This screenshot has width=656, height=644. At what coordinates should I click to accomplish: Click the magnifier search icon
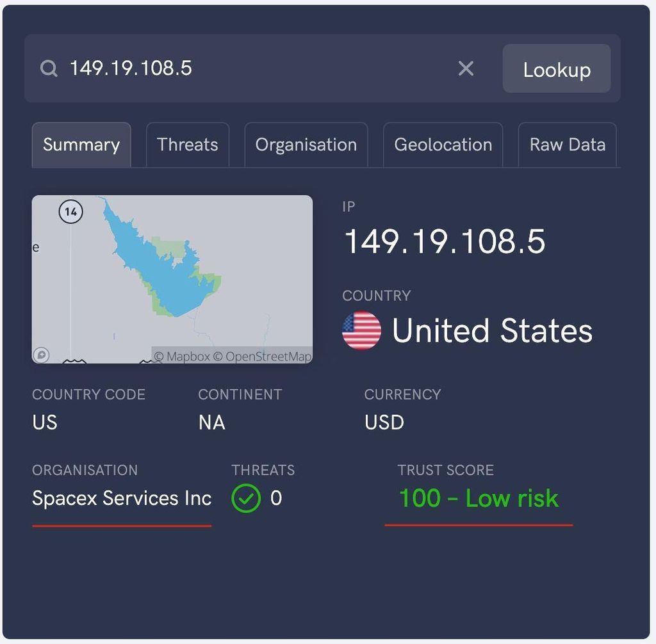click(49, 68)
